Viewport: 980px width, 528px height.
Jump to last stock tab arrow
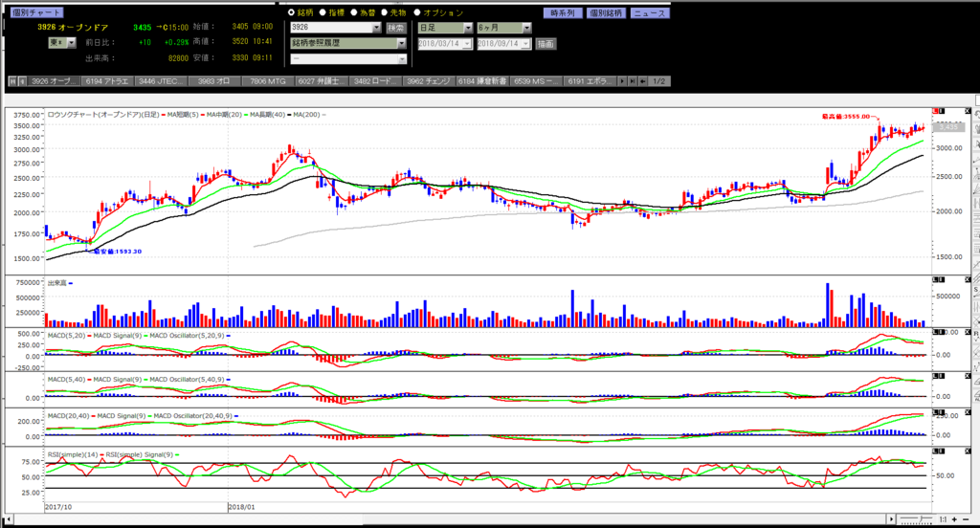632,81
